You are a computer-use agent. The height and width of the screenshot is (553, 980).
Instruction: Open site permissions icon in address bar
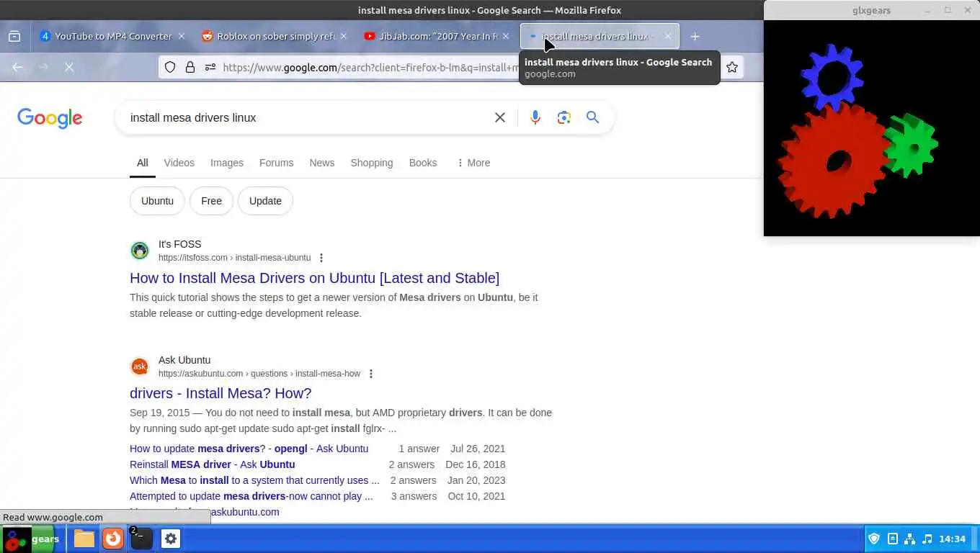tap(210, 67)
